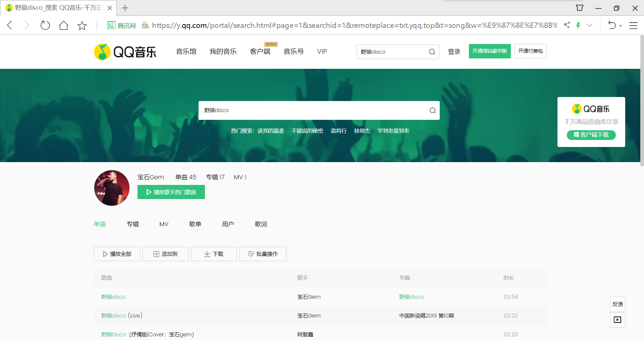Viewport: 644px width, 340px height.
Task: Click the lightning icon in the browser toolbar
Action: (x=579, y=25)
